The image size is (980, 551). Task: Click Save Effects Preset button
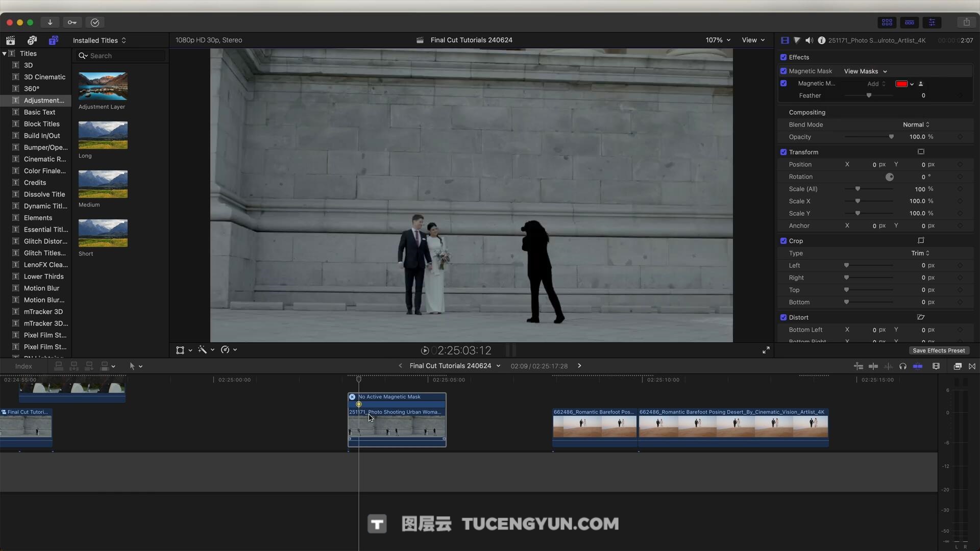[939, 350]
